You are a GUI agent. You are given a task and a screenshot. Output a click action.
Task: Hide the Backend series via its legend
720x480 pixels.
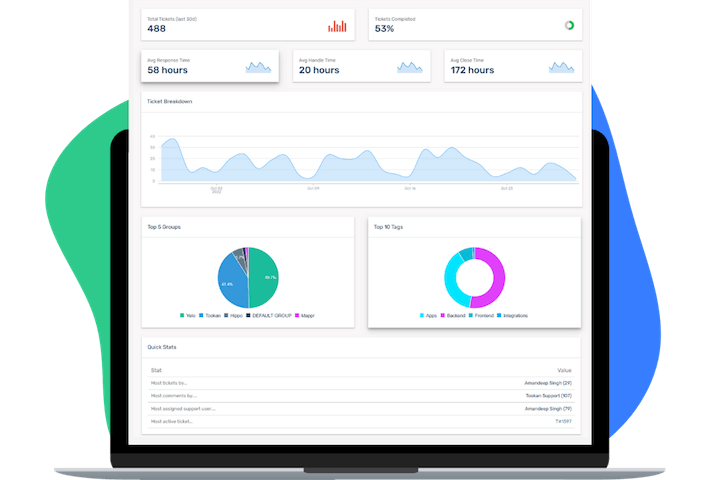454,315
